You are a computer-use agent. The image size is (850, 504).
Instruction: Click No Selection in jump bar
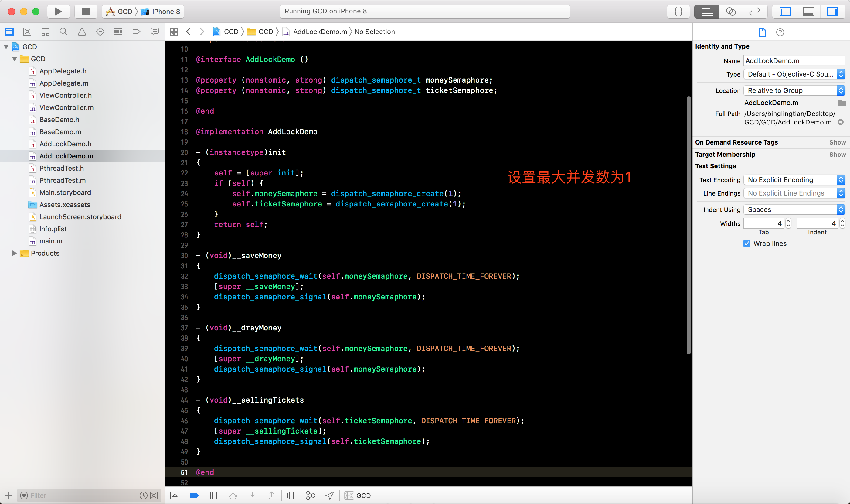[x=375, y=32]
